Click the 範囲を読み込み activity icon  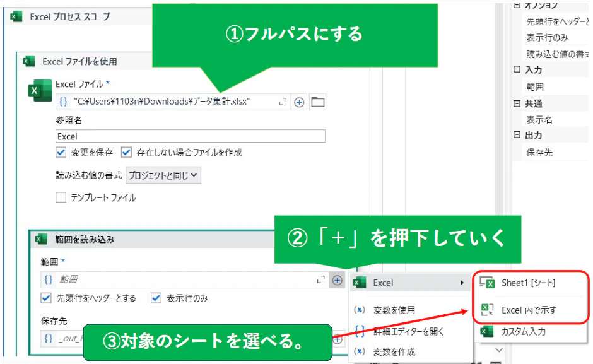point(41,239)
